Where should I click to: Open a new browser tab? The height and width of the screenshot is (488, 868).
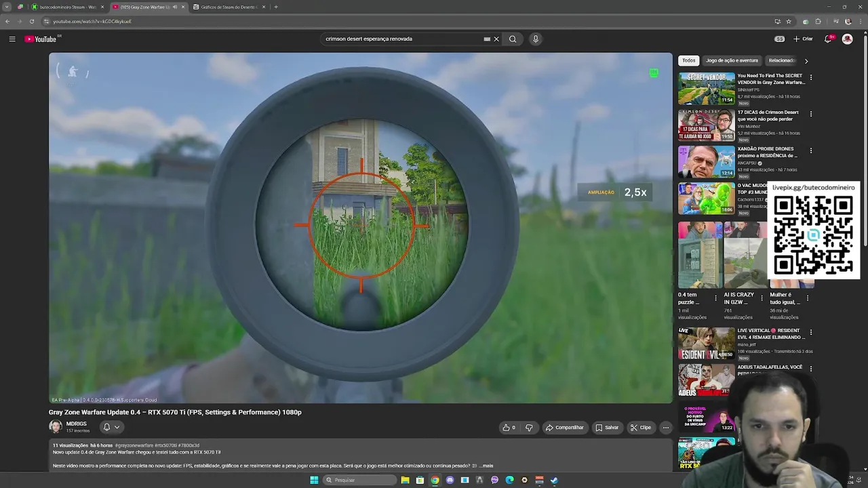coord(276,7)
